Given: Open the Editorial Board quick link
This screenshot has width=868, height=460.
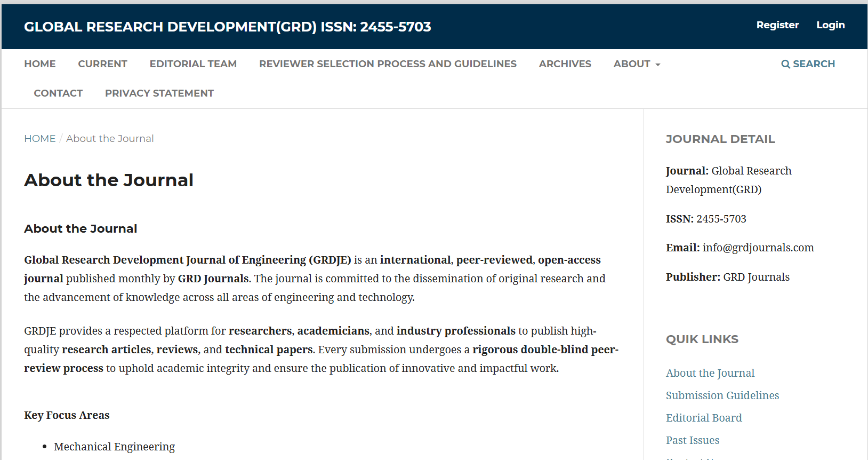Looking at the screenshot, I should (703, 418).
